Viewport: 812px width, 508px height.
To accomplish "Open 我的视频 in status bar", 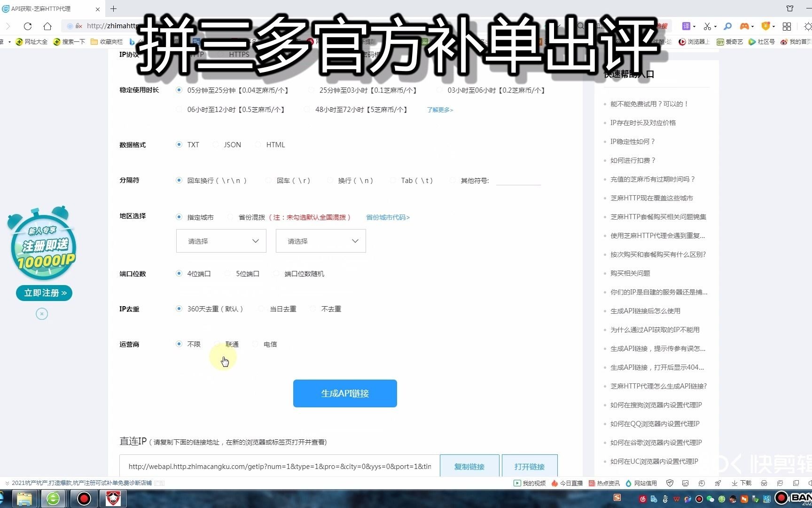I will point(530,483).
